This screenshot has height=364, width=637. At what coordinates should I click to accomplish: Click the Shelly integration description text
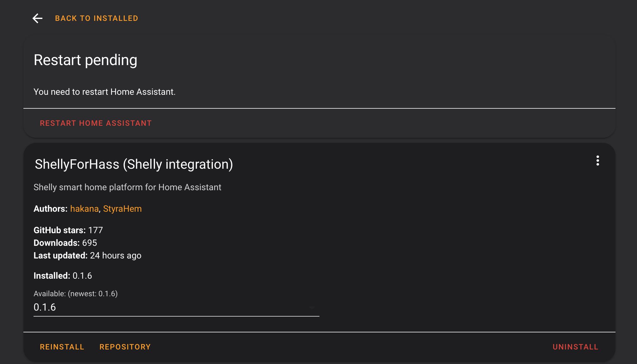pos(127,187)
